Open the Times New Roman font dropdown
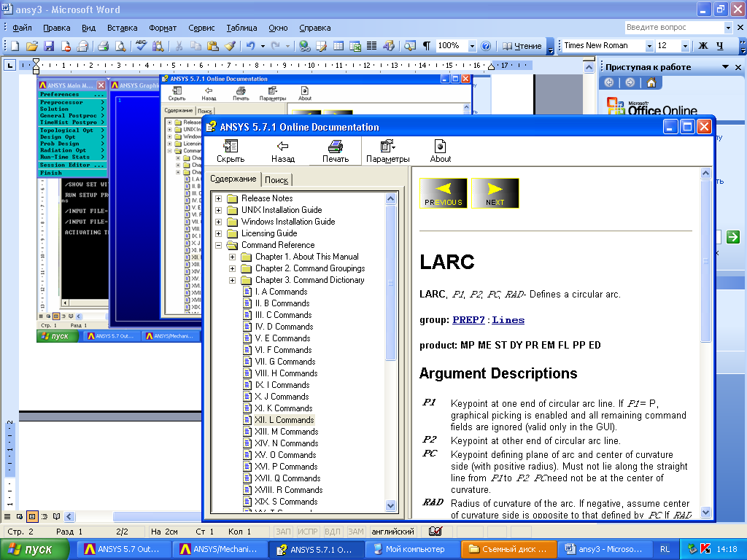 pos(649,46)
